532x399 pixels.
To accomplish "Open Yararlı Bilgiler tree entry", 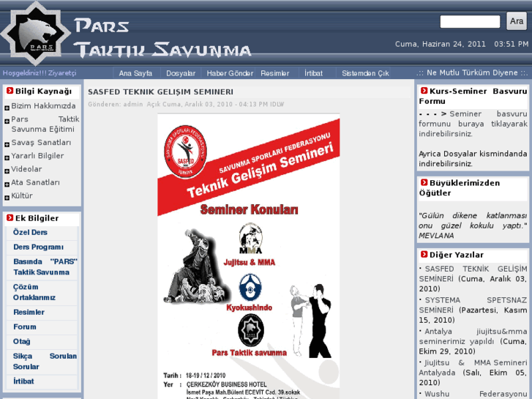I will click(37, 156).
